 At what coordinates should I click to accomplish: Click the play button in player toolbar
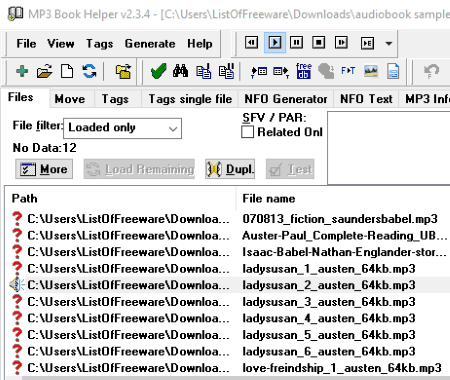(x=275, y=43)
